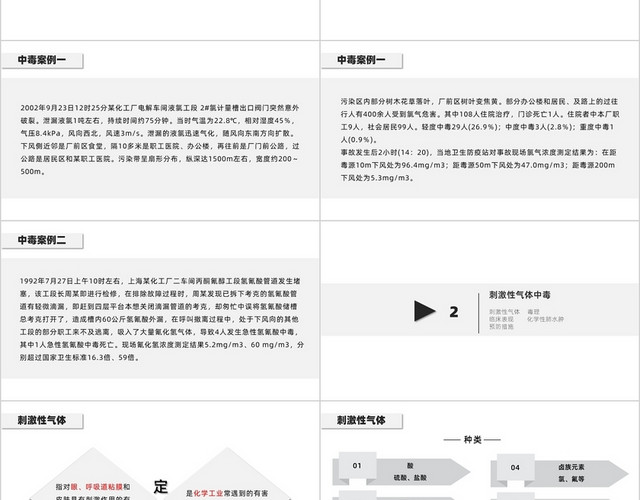Select the 中毒案例二 title label

point(42,240)
